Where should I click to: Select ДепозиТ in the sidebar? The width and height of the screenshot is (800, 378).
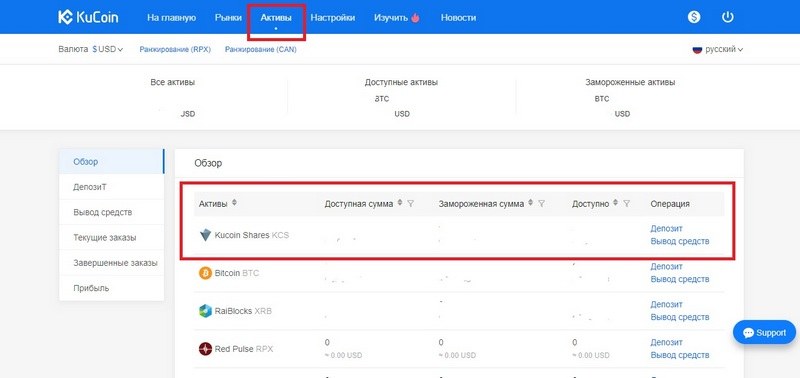click(111, 187)
